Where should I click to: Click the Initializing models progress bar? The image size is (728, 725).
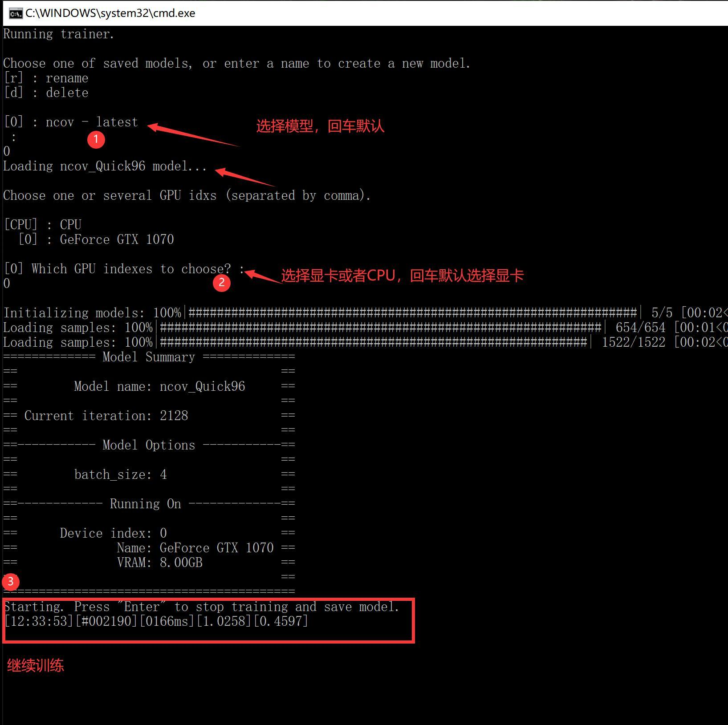click(x=414, y=313)
